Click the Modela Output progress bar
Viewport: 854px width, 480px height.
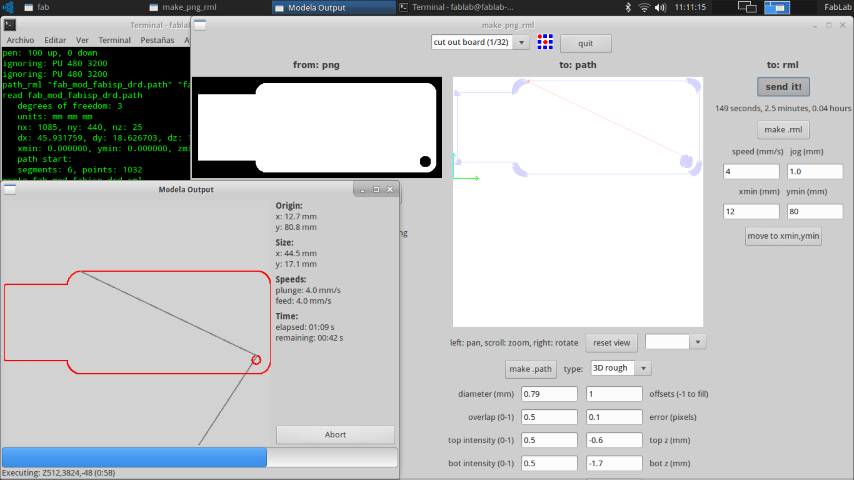(199, 457)
